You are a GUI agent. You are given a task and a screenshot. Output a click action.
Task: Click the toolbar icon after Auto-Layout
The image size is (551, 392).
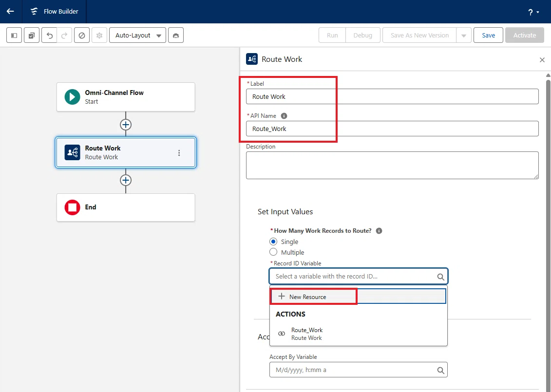[x=176, y=35]
